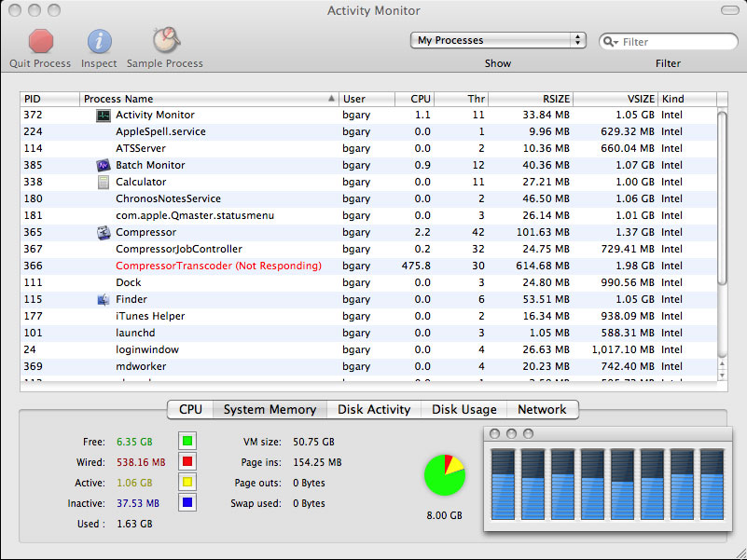The width and height of the screenshot is (747, 560).
Task: Switch to the CPU tab
Action: tap(190, 410)
